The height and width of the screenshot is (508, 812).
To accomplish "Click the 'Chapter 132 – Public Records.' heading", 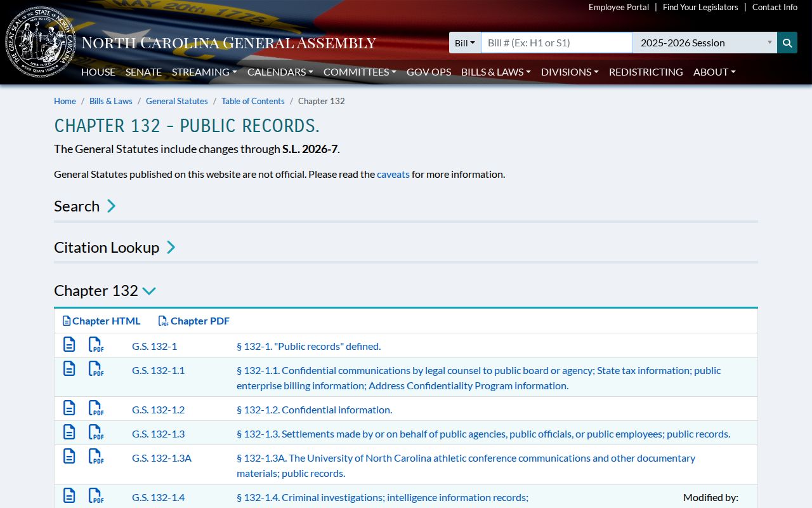I will 187,125.
